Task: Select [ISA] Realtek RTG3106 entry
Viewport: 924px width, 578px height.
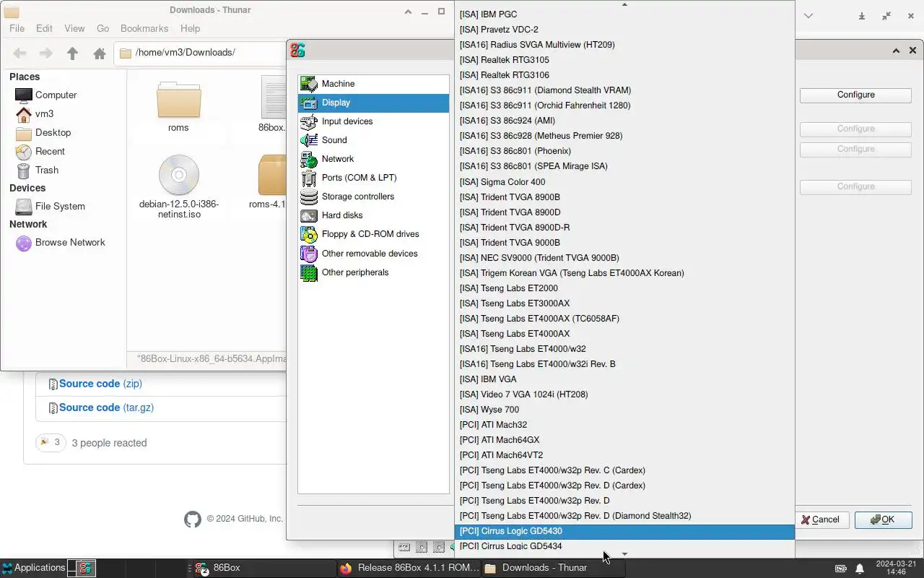Action: coord(624,75)
